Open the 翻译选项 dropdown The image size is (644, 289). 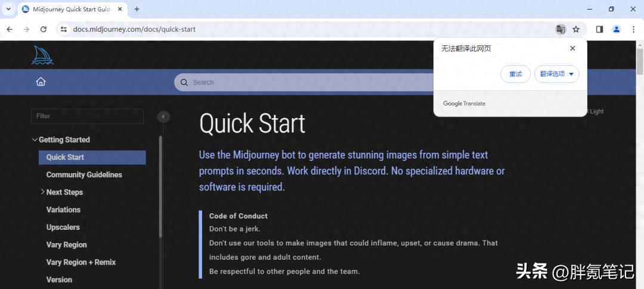(x=556, y=74)
